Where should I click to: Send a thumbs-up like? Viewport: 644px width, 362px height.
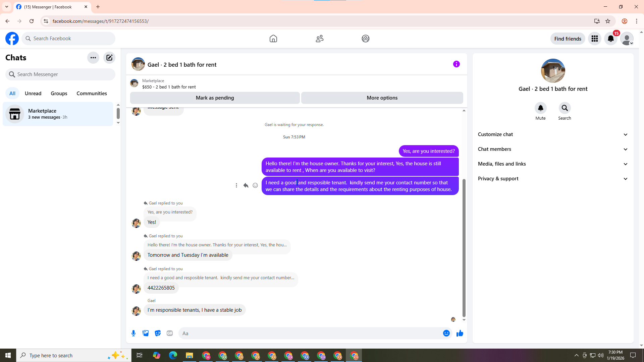coord(460,333)
